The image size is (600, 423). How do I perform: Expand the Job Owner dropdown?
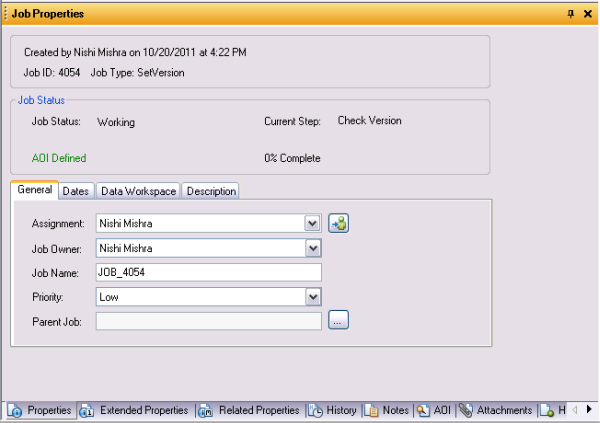[x=313, y=248]
